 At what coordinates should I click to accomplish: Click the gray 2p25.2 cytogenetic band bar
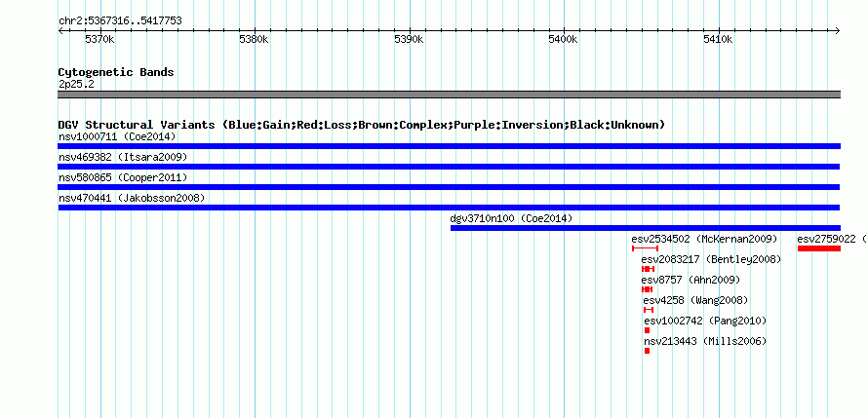click(449, 95)
